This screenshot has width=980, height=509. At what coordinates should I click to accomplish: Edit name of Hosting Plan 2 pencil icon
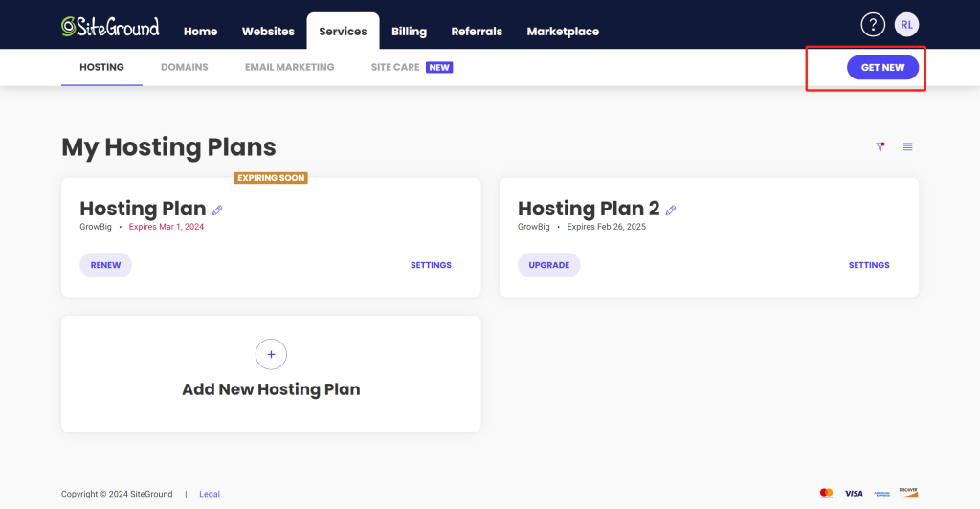[671, 210]
